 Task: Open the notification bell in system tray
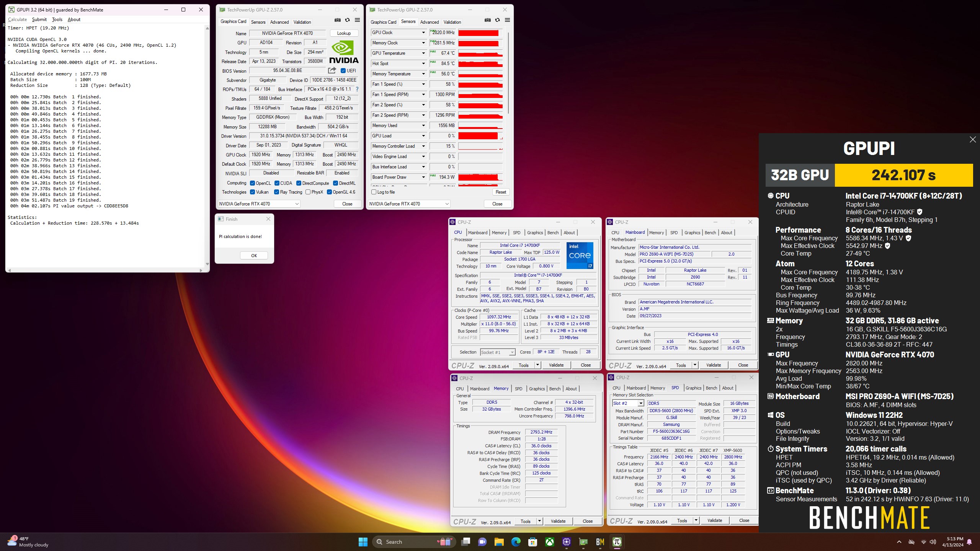[x=969, y=542]
